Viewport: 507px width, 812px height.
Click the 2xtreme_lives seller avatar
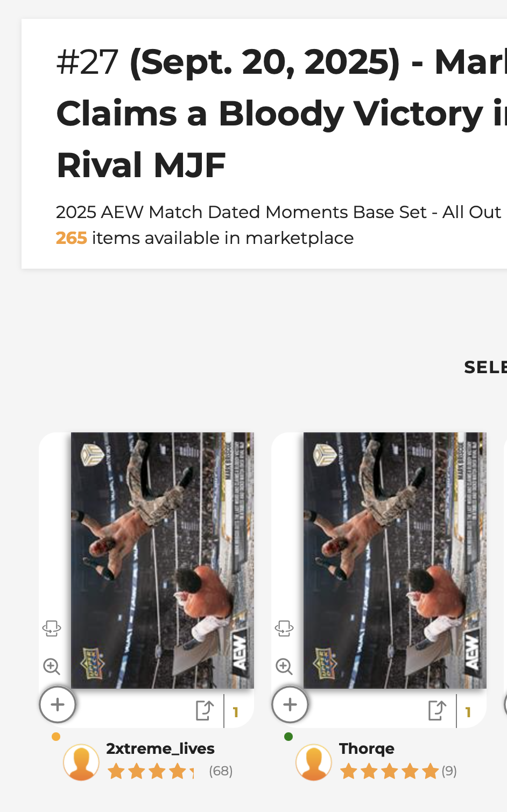[x=81, y=762]
